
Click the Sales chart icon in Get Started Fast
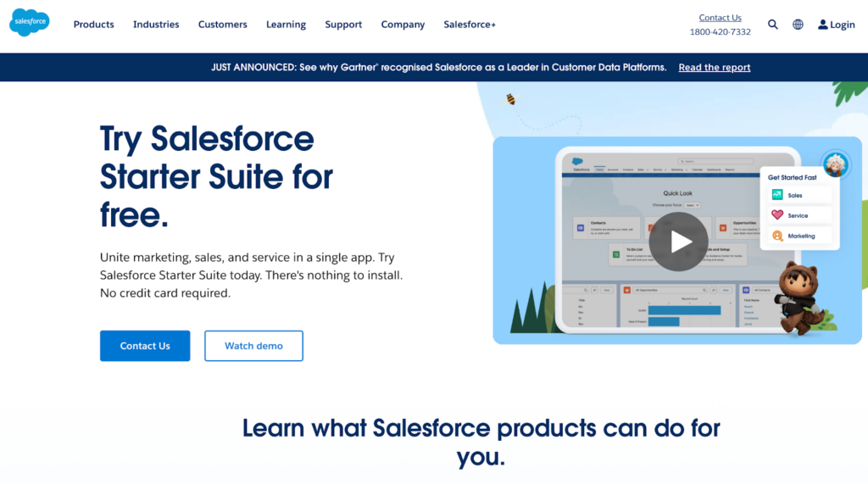[x=777, y=195]
